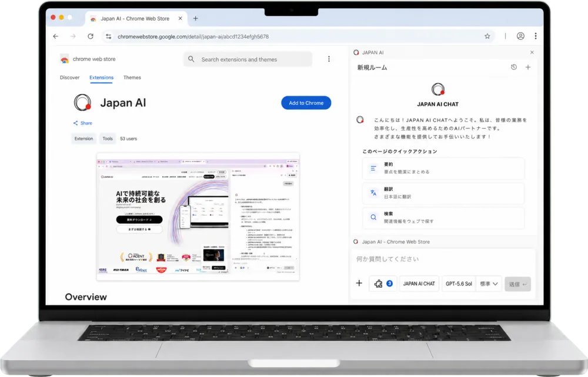Viewport: 588px width, 377px height.
Task: Click the Overview heading
Action: [86, 297]
